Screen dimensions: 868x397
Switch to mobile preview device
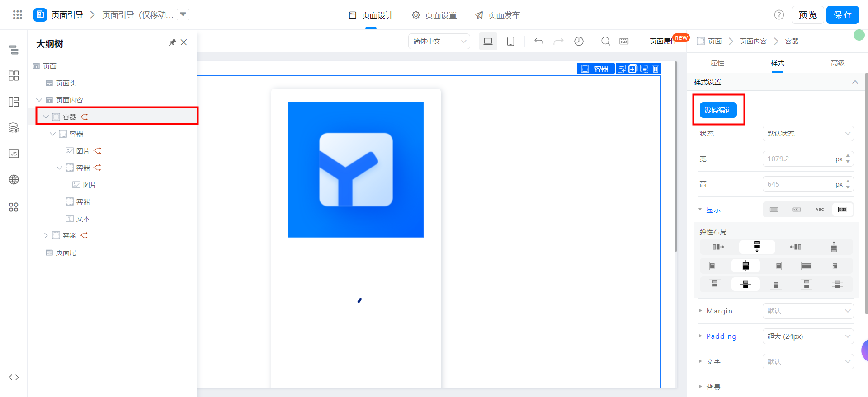[x=511, y=41]
